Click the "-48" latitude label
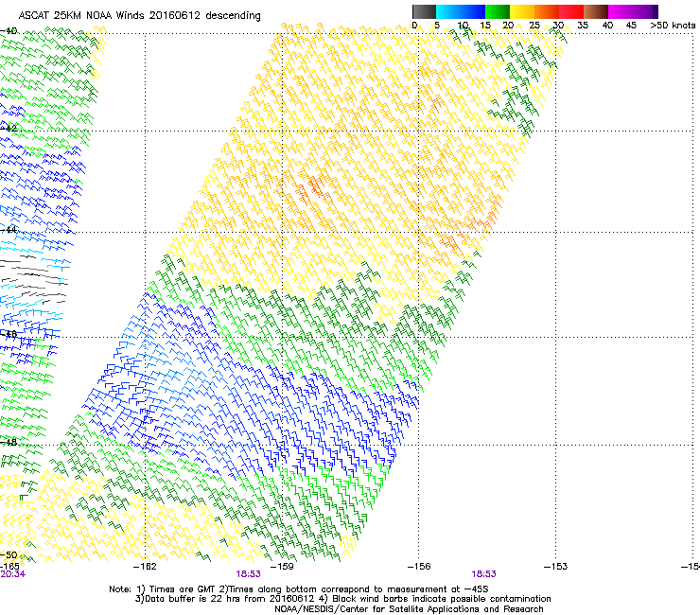700x615 pixels. 9,442
